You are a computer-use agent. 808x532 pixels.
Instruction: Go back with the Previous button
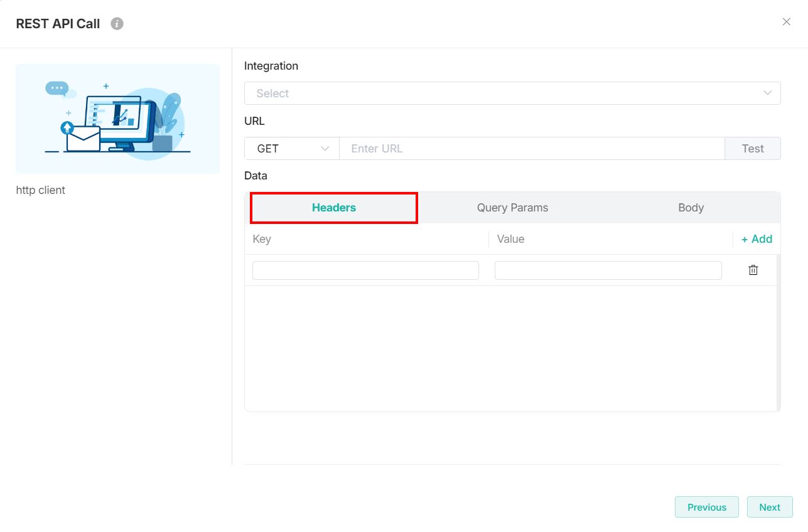coord(706,507)
